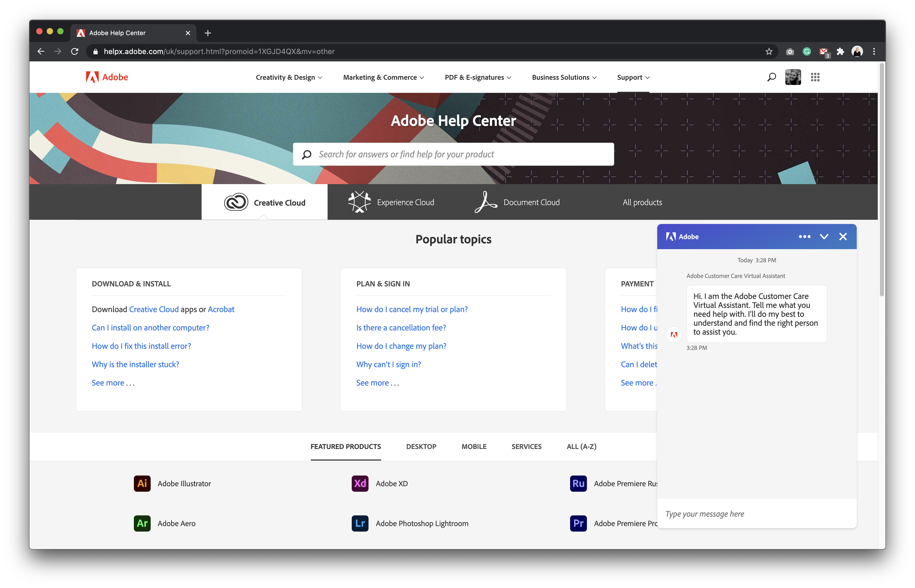The width and height of the screenshot is (915, 588).
Task: Open the app switcher grid icon
Action: (x=815, y=77)
